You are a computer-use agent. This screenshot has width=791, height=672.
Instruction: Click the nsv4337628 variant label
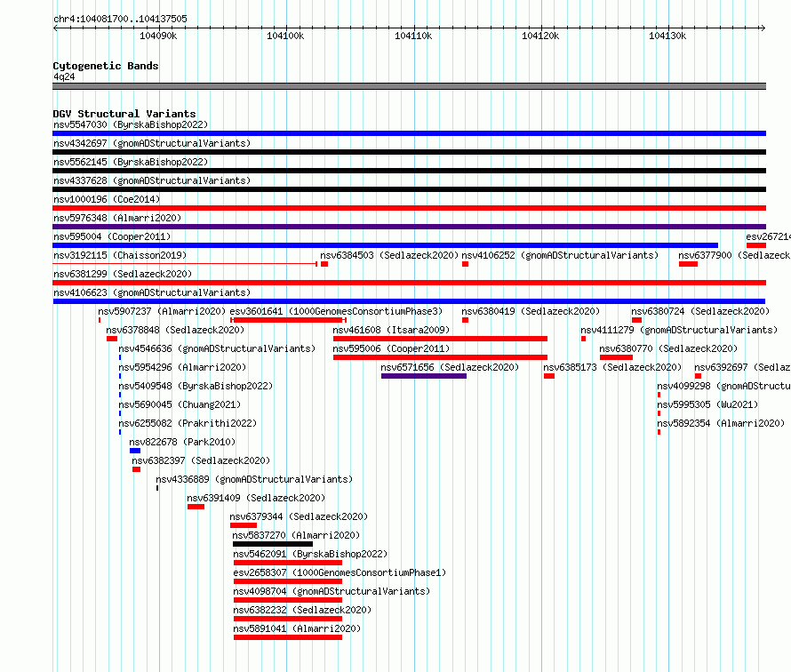pos(152,180)
